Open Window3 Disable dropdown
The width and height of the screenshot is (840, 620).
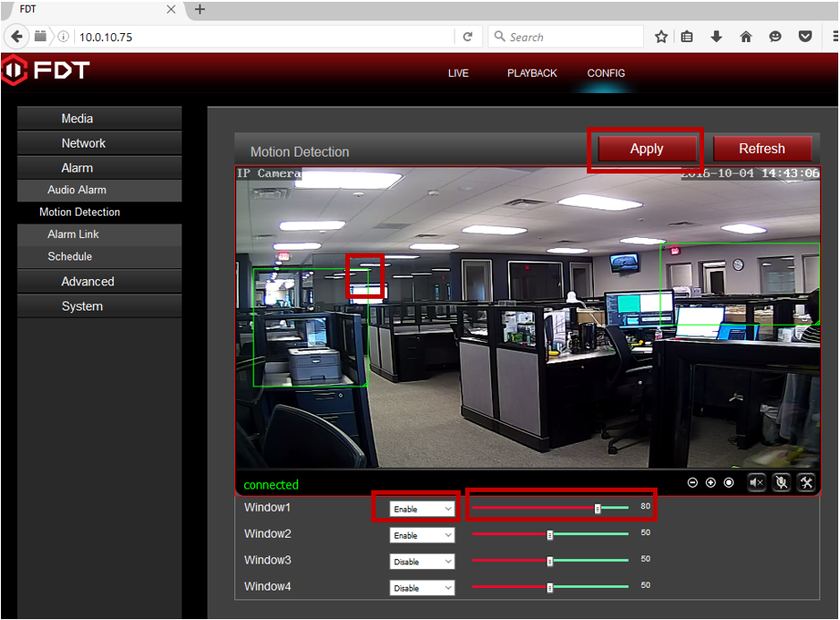pyautogui.click(x=422, y=562)
